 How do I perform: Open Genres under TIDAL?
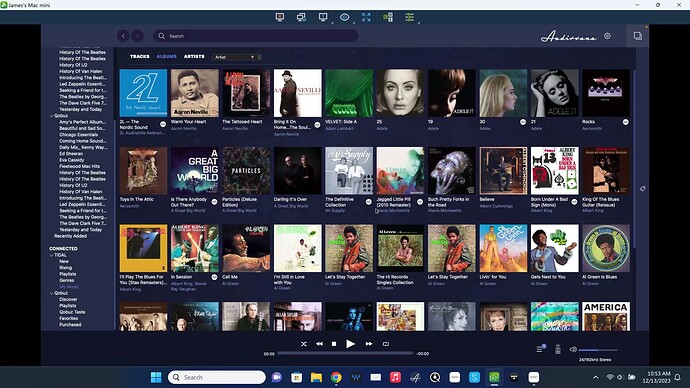(66, 280)
